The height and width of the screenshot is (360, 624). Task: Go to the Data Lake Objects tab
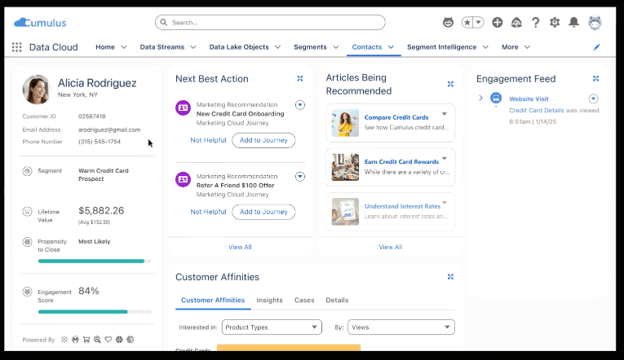[x=239, y=47]
